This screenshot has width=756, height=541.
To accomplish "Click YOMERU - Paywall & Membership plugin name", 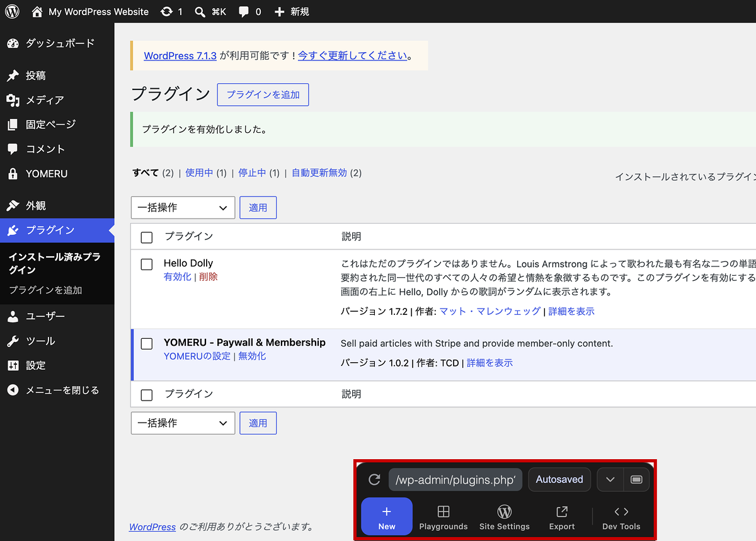I will 244,343.
